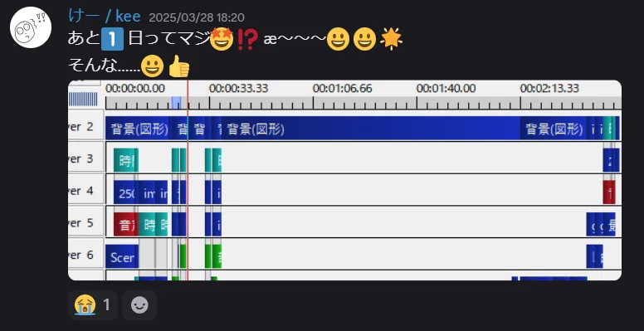Click the sparkle star emoji
Image resolution: width=644 pixels, height=331 pixels.
pyautogui.click(x=391, y=40)
